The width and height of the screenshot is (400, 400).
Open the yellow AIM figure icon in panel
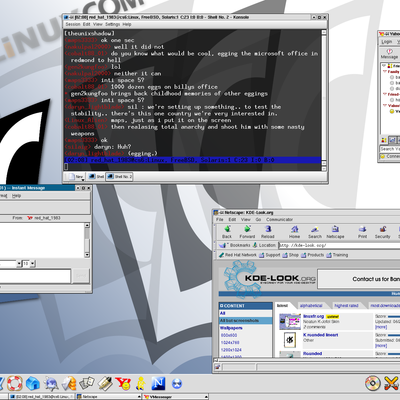pyautogui.click(x=141, y=384)
